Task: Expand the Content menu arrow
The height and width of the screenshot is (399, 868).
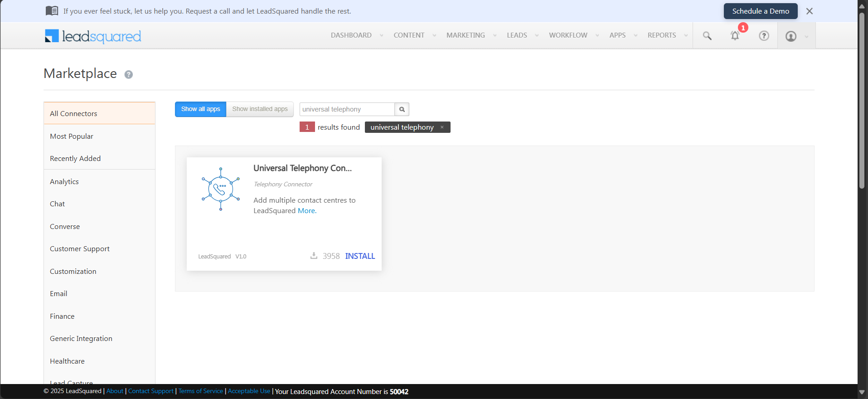Action: coord(435,35)
